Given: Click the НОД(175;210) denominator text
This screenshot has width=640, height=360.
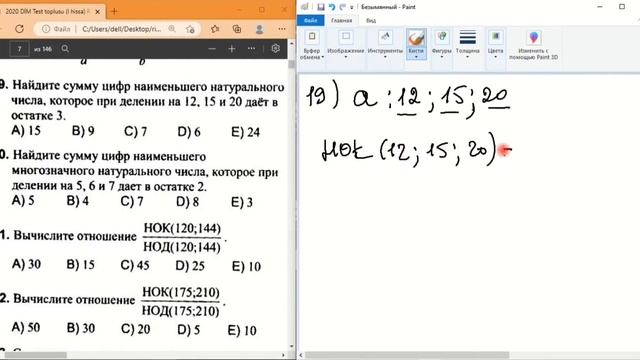Looking at the screenshot, I should (180, 311).
